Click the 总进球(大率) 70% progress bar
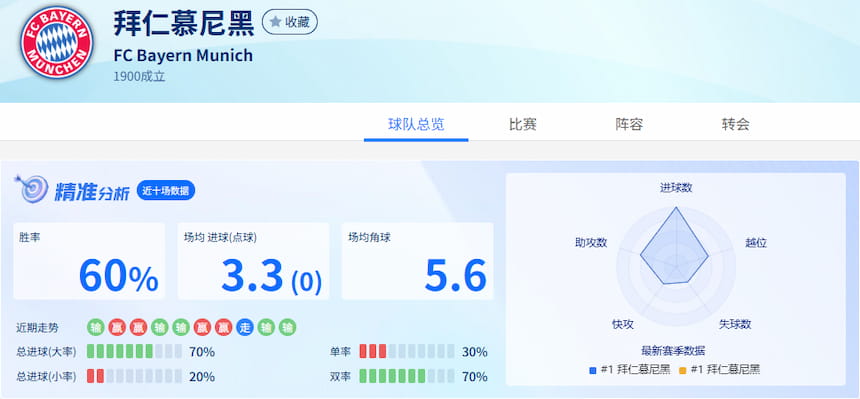 134,351
